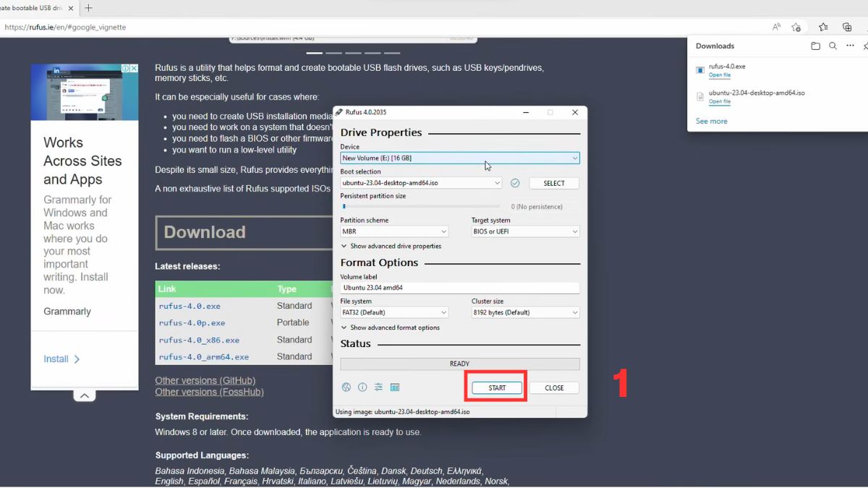Click rufus-4.0.exe download link in table

point(190,306)
